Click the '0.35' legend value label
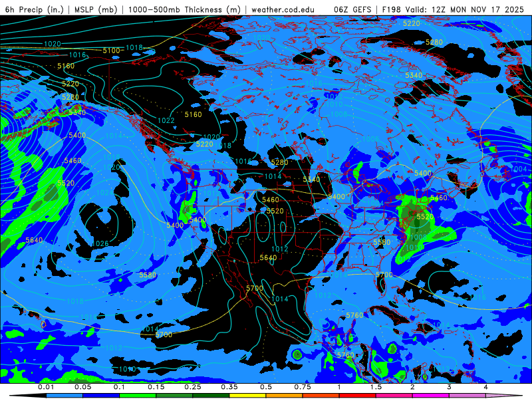The height and width of the screenshot is (399, 532). tap(229, 387)
